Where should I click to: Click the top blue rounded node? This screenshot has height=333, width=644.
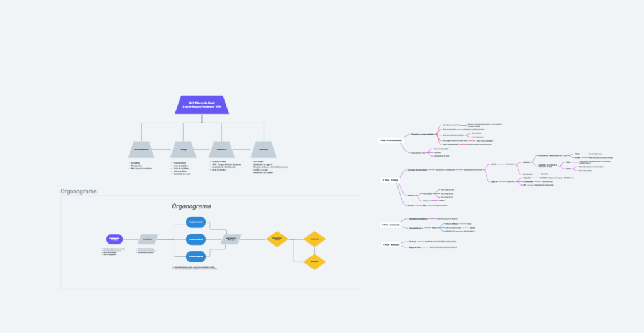pos(195,222)
